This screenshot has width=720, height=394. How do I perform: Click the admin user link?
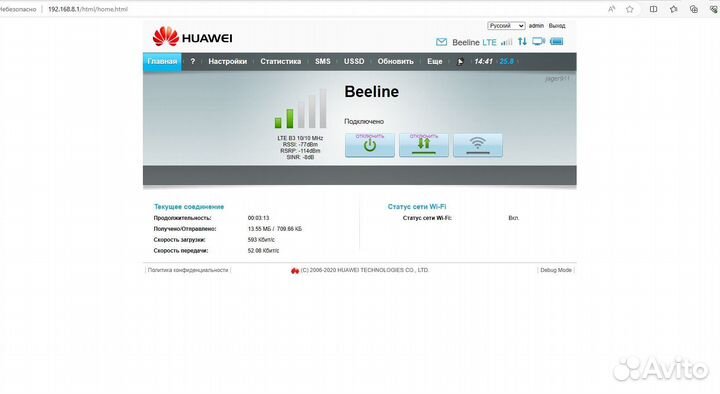536,26
